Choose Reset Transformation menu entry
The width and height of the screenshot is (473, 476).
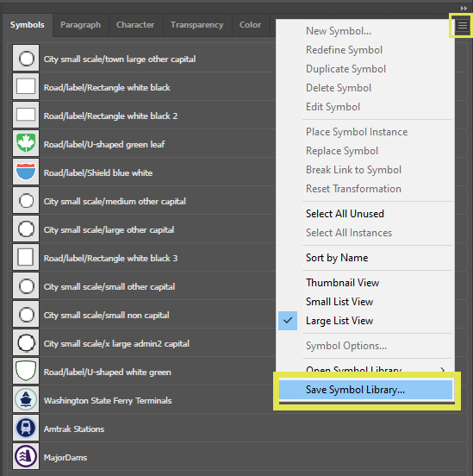365,189
